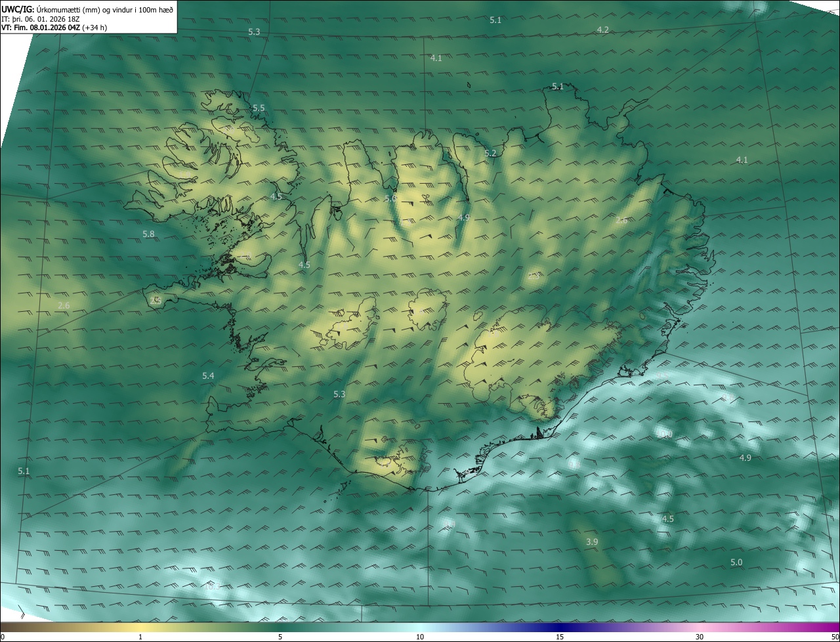Click the 3.9 value label in the southern sea
Viewport: 840px width, 642px height.
[591, 542]
